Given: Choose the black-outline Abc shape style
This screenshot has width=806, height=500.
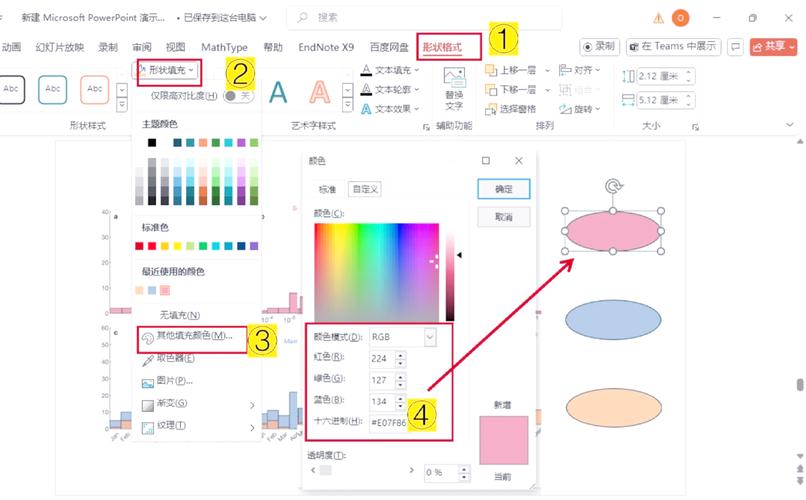Looking at the screenshot, I should pyautogui.click(x=11, y=89).
